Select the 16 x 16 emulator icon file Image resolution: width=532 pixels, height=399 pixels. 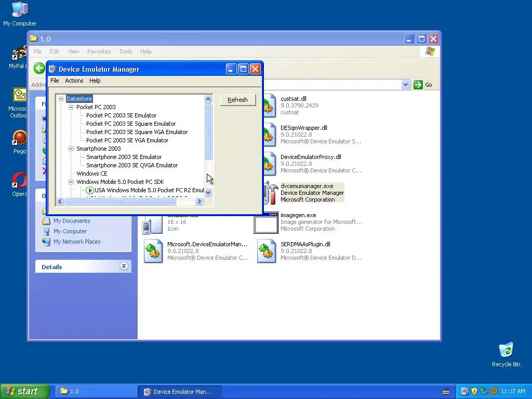tap(152, 224)
